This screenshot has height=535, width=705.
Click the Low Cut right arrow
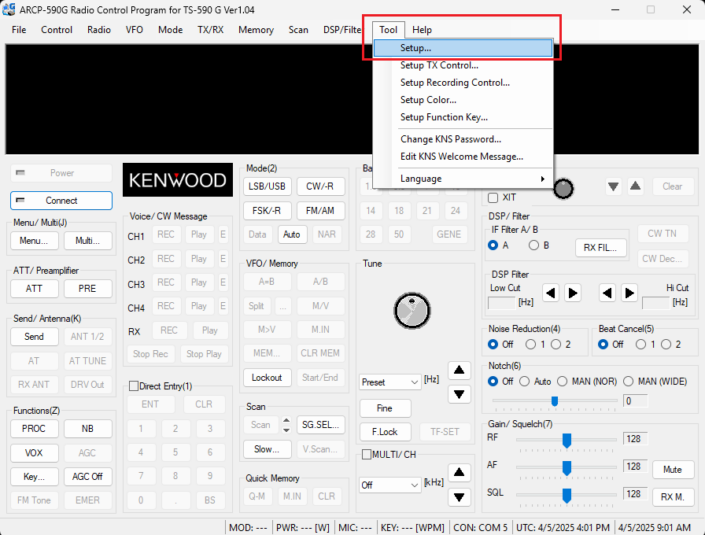click(x=572, y=293)
